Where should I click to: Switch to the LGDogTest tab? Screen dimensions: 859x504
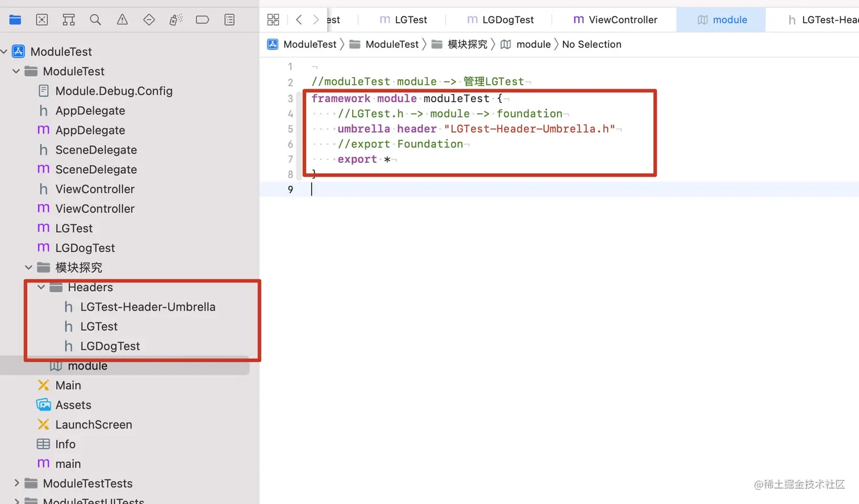pyautogui.click(x=501, y=19)
